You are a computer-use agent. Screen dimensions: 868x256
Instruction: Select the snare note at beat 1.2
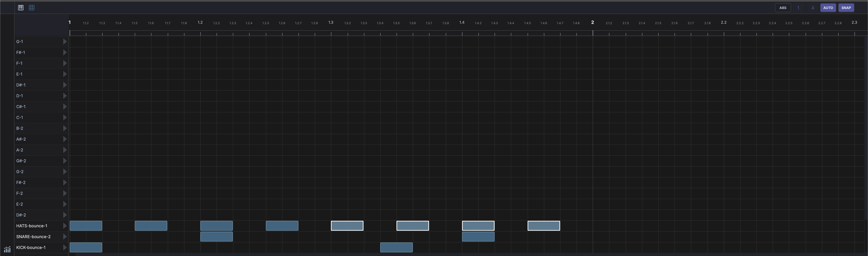click(x=216, y=237)
